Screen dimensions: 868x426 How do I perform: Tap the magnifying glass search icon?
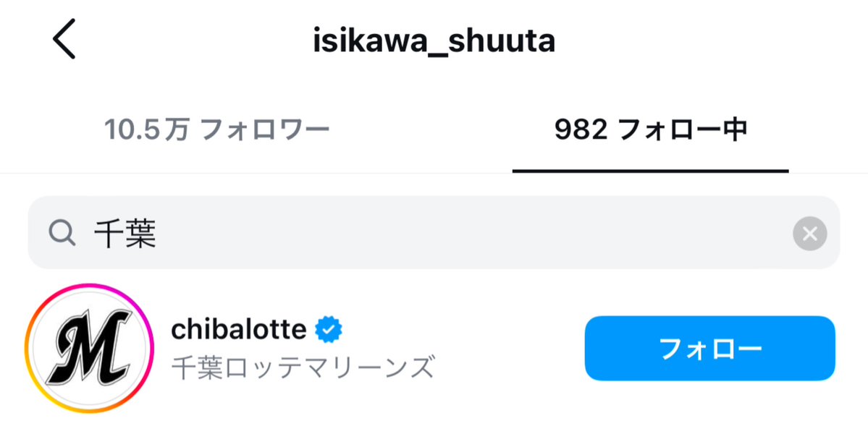click(x=62, y=234)
